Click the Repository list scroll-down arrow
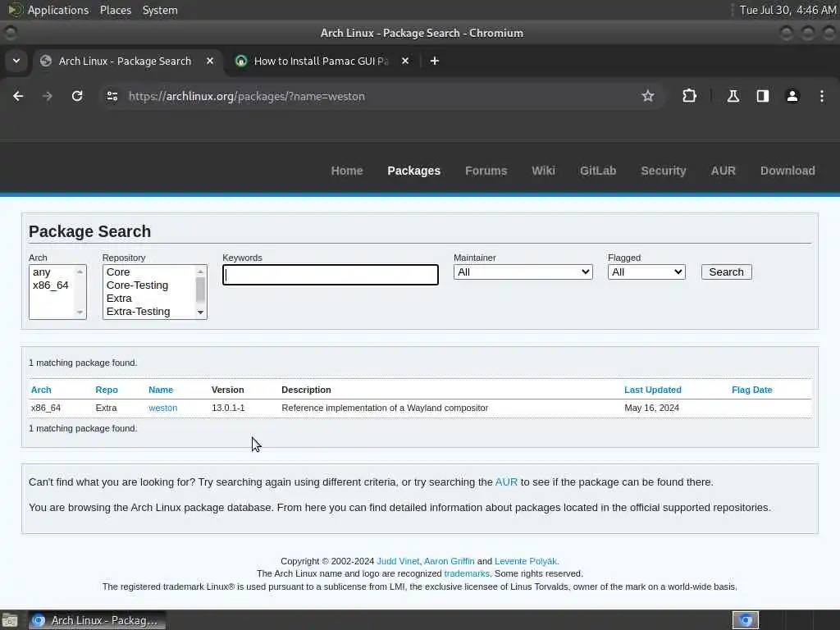This screenshot has height=630, width=840. pos(200,313)
